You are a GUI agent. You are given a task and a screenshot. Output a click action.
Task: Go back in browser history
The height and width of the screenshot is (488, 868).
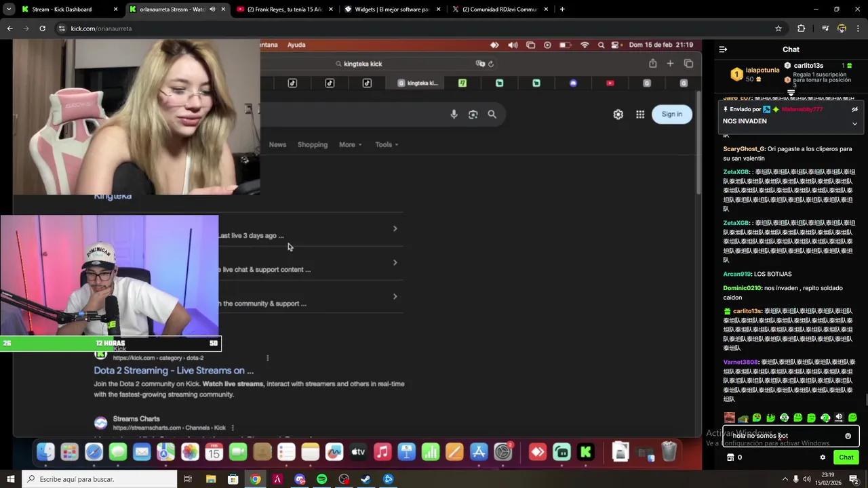[9, 28]
